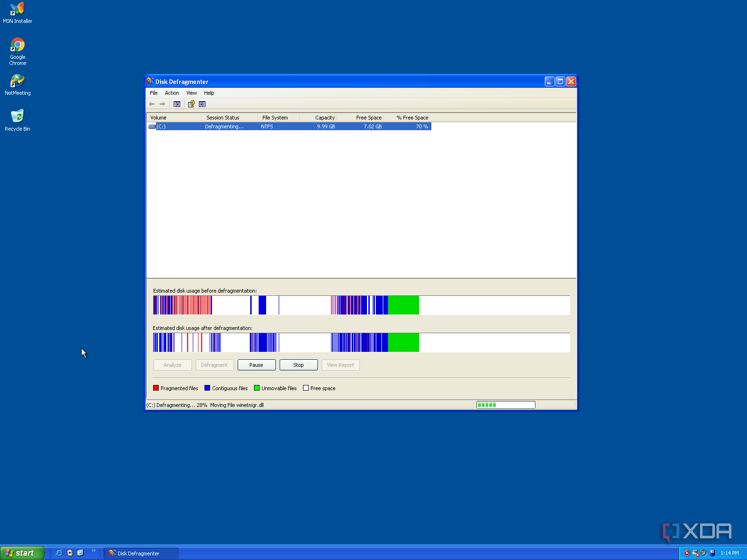Viewport: 747px width, 560px height.
Task: Expand hidden Quick Launch items chevron
Action: (x=93, y=551)
